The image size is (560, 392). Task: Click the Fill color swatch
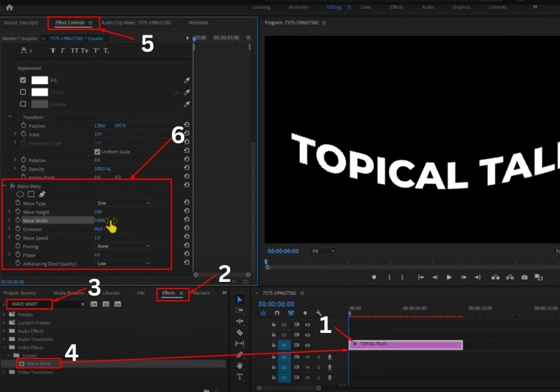coord(40,80)
